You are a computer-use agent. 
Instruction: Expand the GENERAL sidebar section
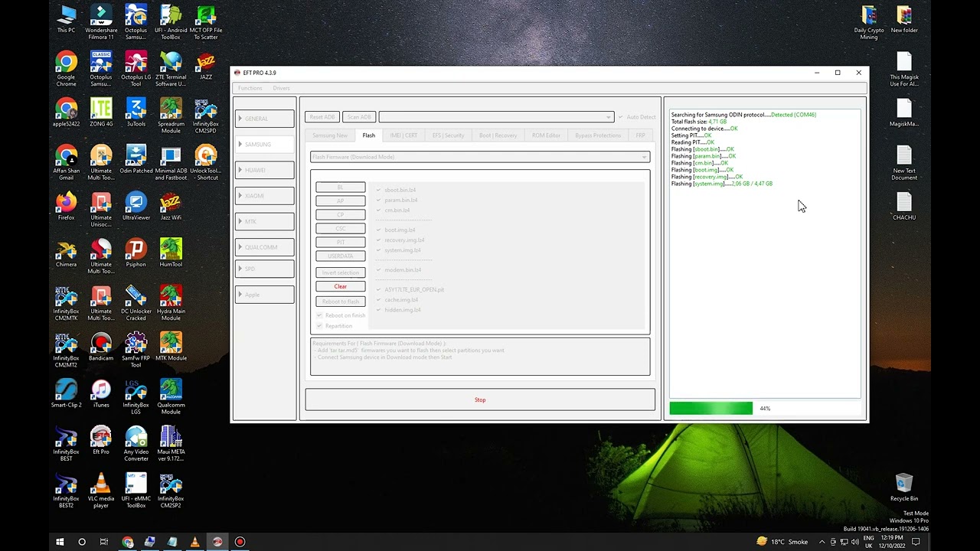pos(264,119)
